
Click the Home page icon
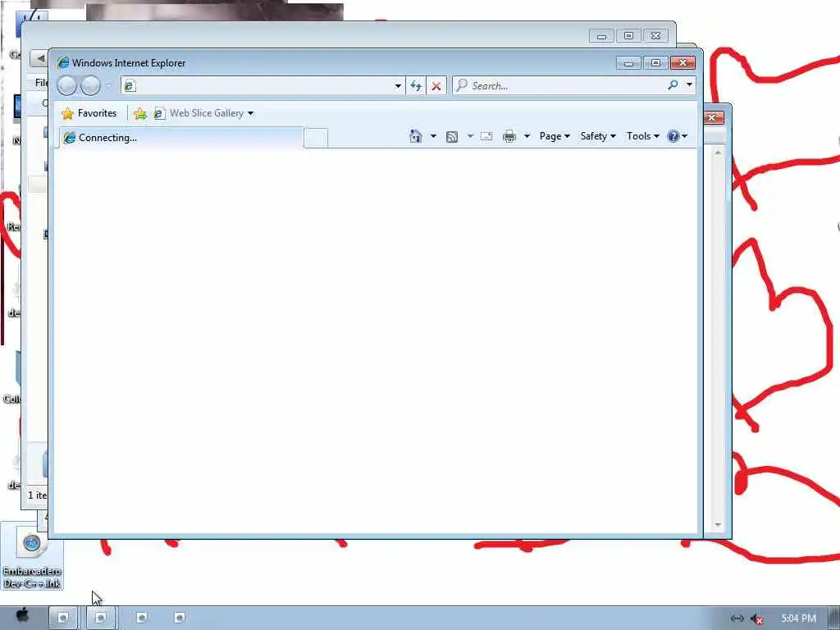point(416,136)
